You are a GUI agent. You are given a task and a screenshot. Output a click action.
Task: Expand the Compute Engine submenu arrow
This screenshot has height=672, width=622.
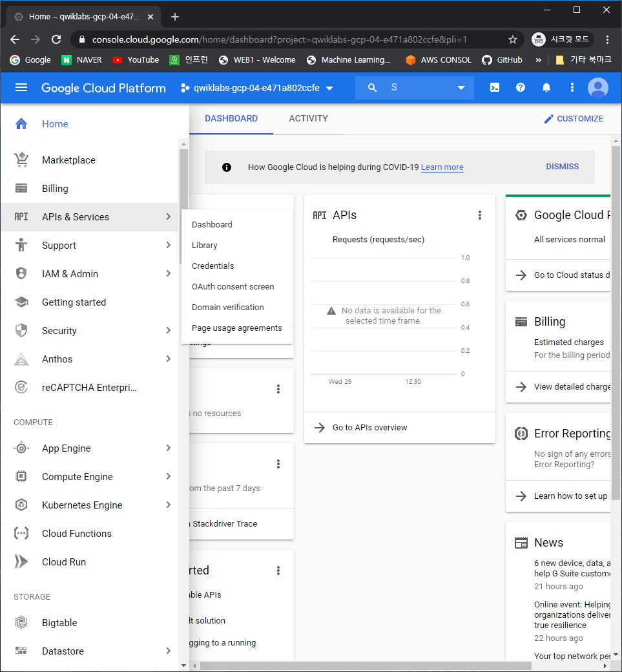169,477
